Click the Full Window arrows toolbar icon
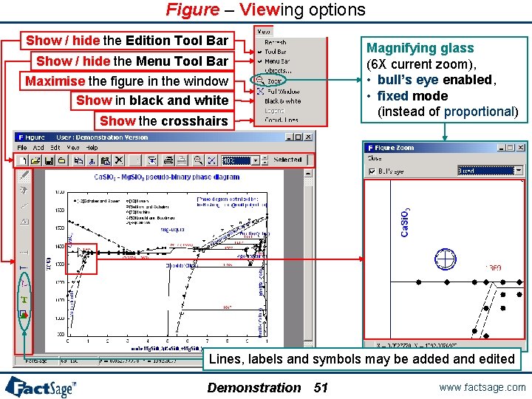Screen dimensions: 532x399 click(x=212, y=160)
